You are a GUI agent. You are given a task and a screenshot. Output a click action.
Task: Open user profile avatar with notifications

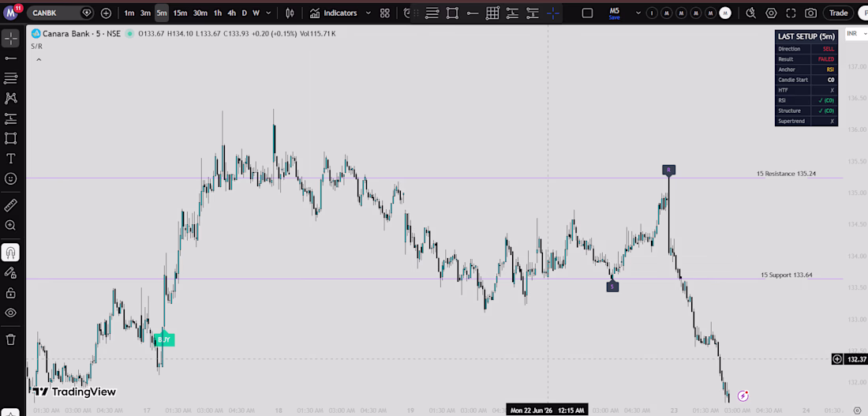[12, 12]
